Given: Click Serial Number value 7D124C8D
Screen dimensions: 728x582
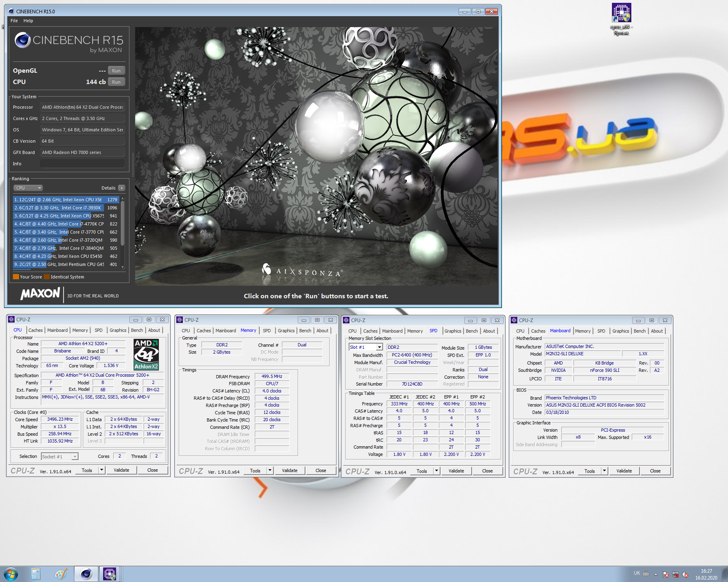Looking at the screenshot, I should [412, 384].
